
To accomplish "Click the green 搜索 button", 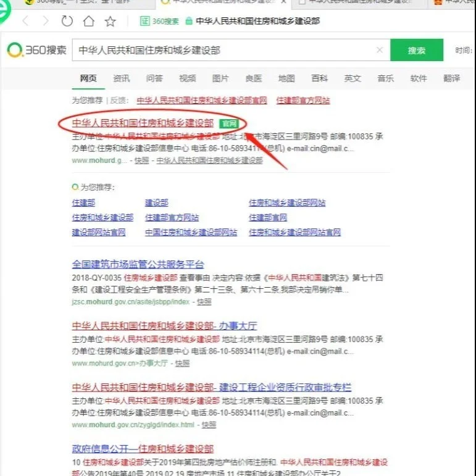I will 417,50.
